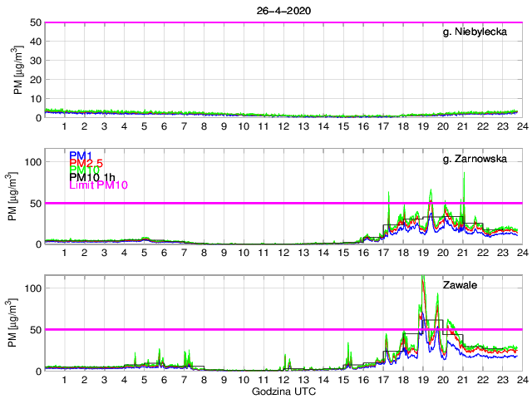Click the tallest PM10 peak in Zawale plot
The height and width of the screenshot is (399, 532).
423,278
